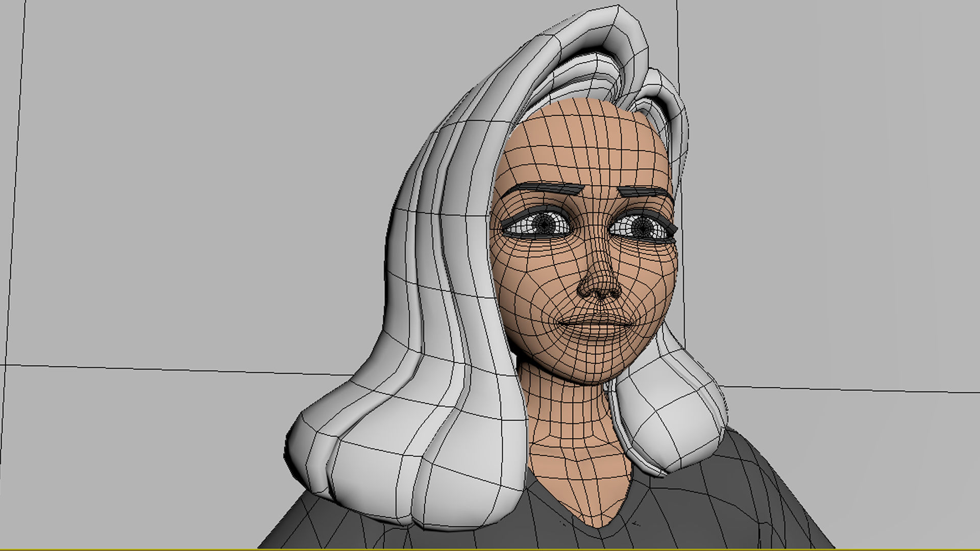Image resolution: width=980 pixels, height=551 pixels.
Task: Click the character's lips on the model
Action: (597, 325)
